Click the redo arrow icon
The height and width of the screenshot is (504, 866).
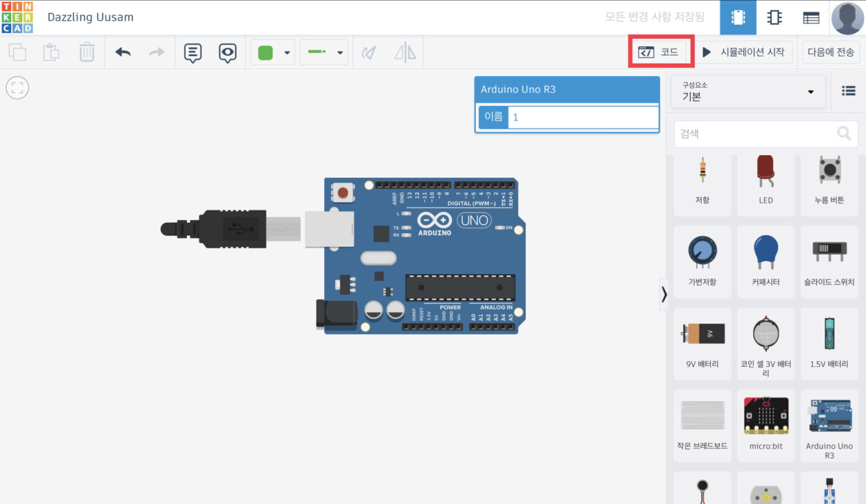[x=157, y=52]
